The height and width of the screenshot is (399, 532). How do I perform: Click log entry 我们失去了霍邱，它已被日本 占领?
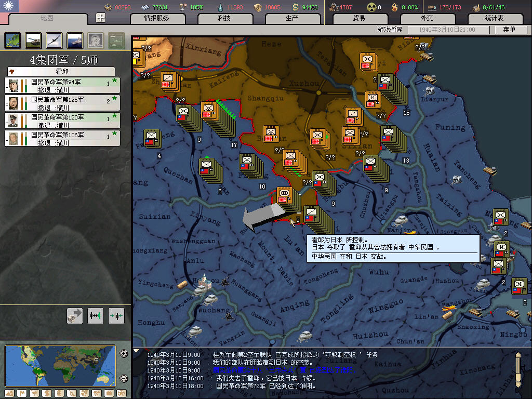(x=266, y=378)
